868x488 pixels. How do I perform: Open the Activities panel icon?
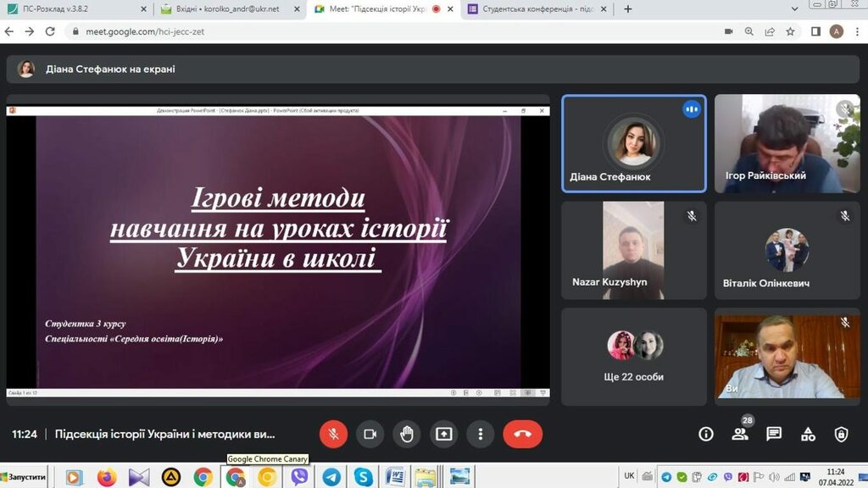tap(808, 434)
